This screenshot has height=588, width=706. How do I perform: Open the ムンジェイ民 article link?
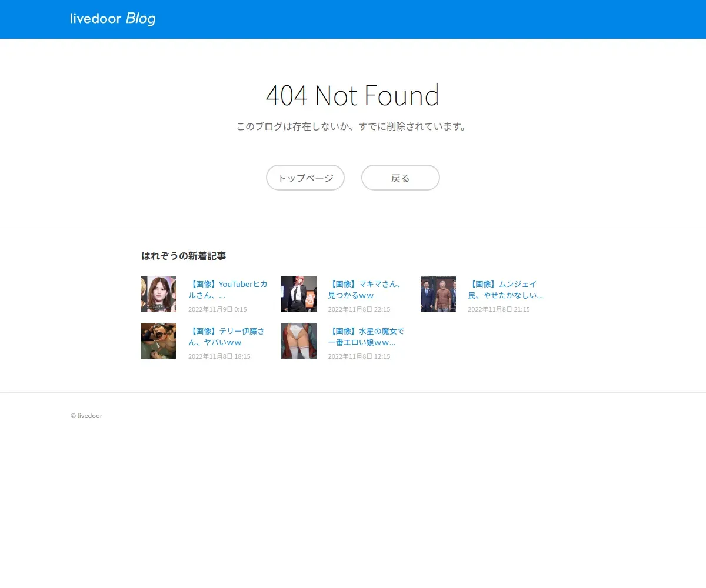(505, 289)
